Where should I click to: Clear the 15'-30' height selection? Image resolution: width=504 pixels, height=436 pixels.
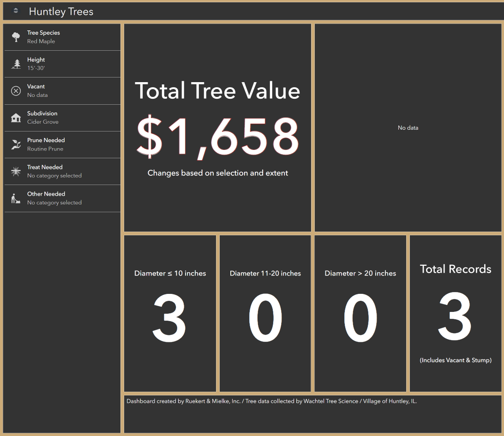click(x=62, y=64)
